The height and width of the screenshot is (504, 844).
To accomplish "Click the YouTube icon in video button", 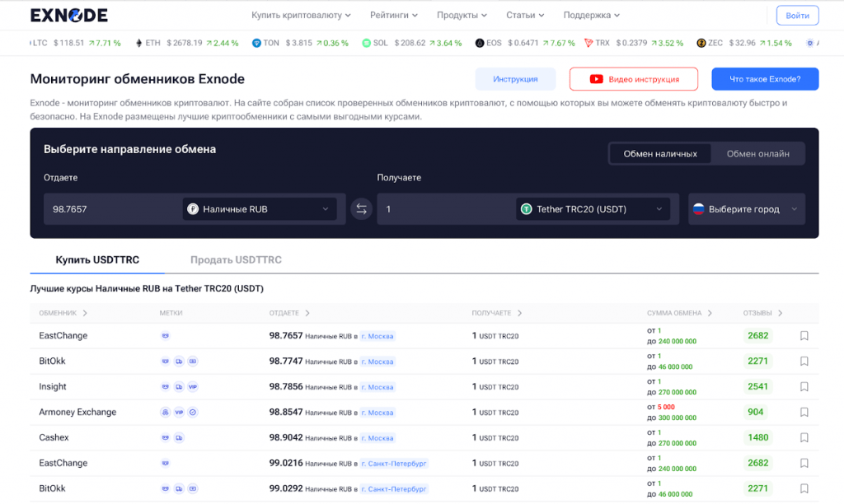I will pyautogui.click(x=596, y=79).
